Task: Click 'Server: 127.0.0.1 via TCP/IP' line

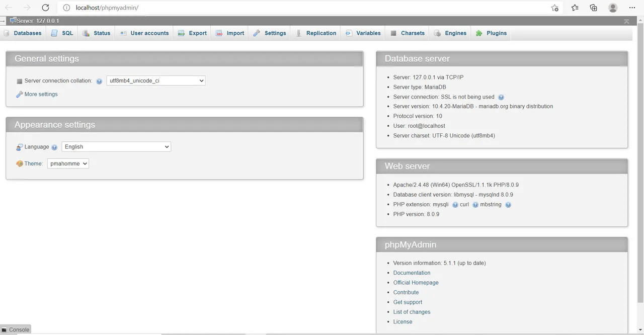Action: click(428, 77)
